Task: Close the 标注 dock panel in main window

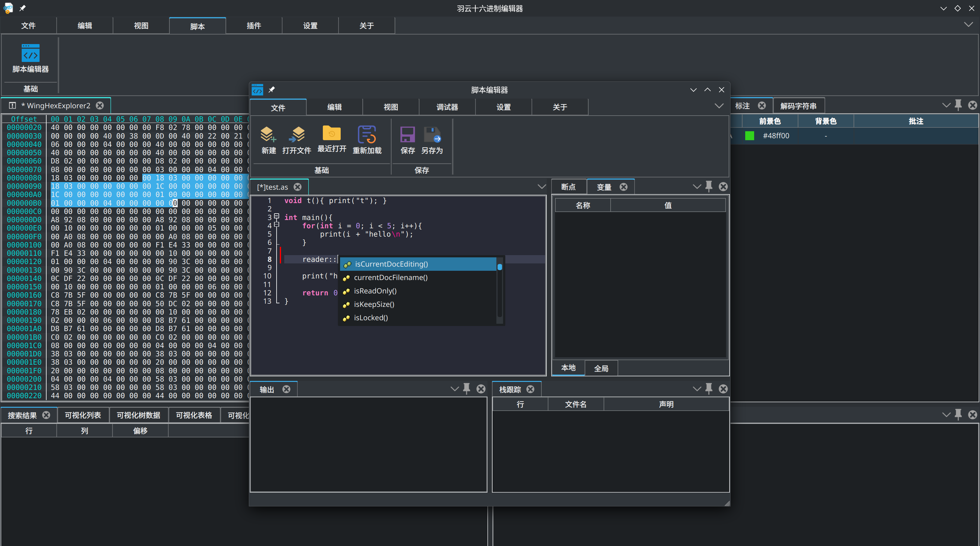Action: click(973, 105)
